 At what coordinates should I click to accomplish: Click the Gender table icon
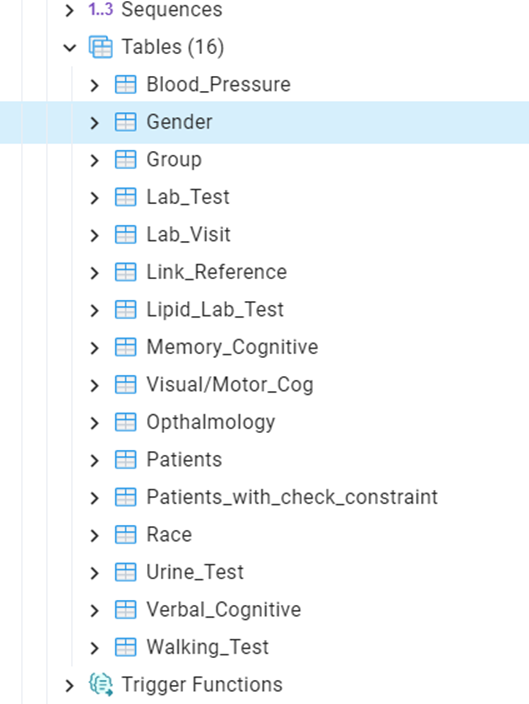tap(125, 122)
